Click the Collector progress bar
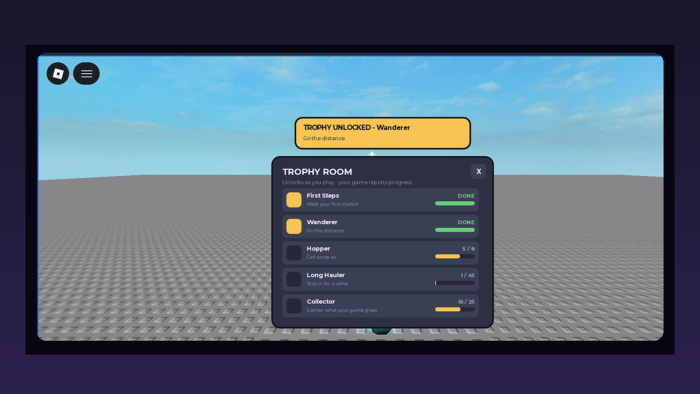This screenshot has height=394, width=700. point(455,309)
